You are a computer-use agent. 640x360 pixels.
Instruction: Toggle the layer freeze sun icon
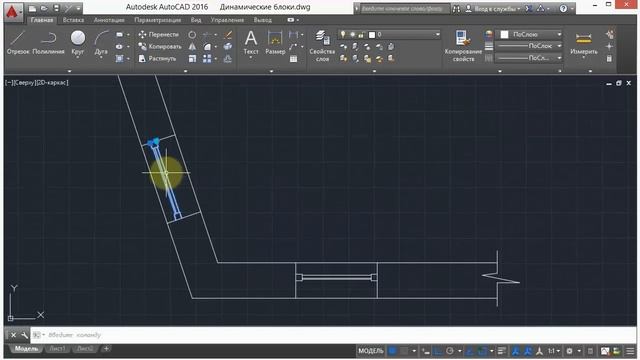[x=352, y=35]
